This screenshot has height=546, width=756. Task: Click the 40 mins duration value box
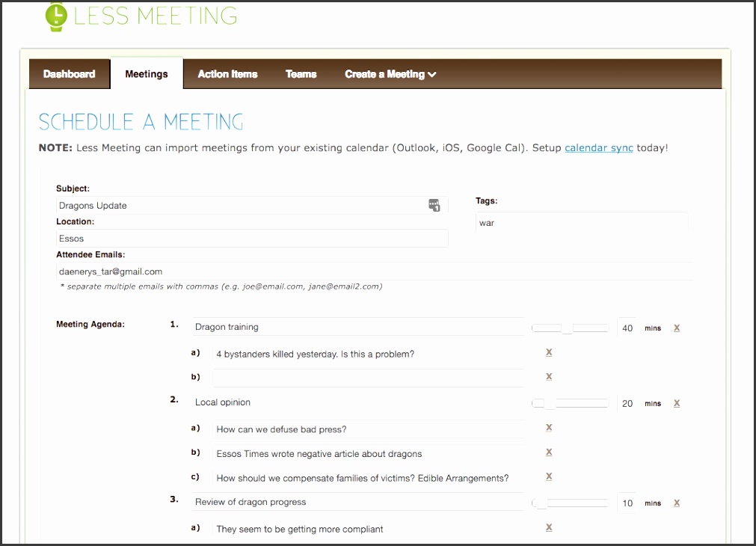[x=627, y=328]
